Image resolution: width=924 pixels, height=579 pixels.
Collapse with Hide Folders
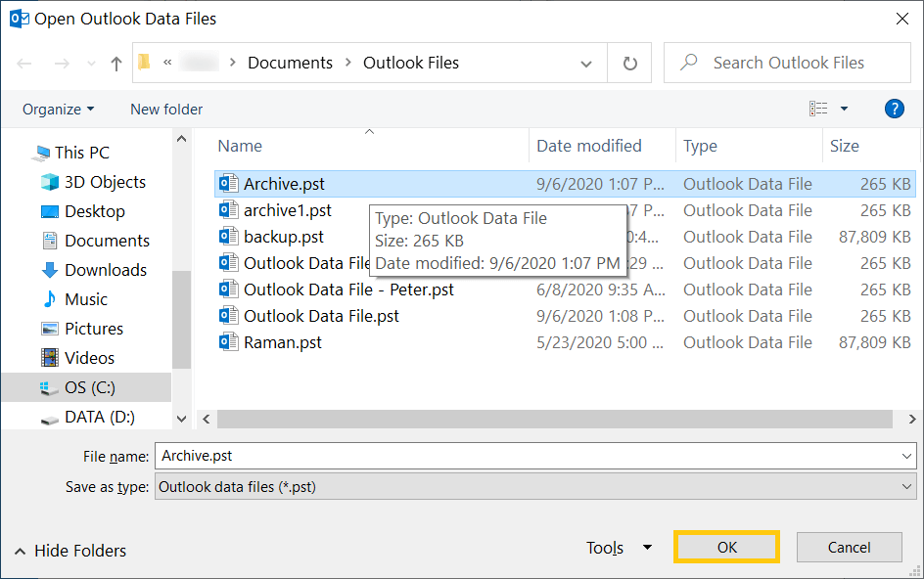[70, 551]
